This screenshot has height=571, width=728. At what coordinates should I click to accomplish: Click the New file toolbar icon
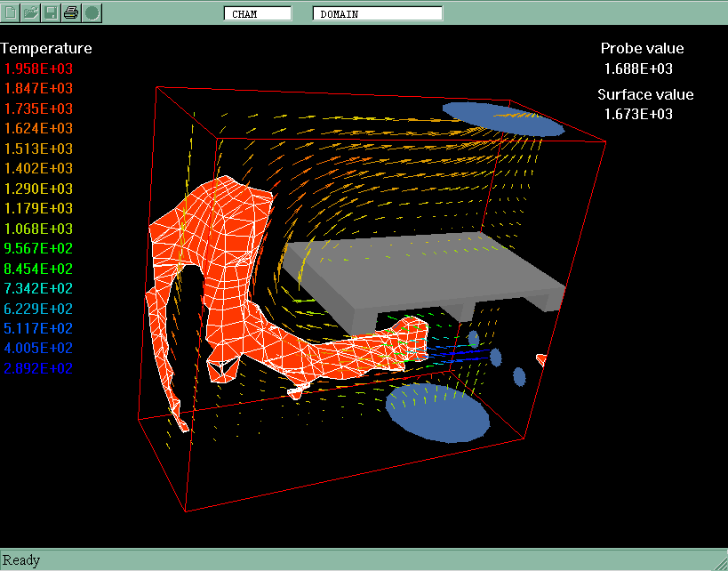click(x=12, y=12)
